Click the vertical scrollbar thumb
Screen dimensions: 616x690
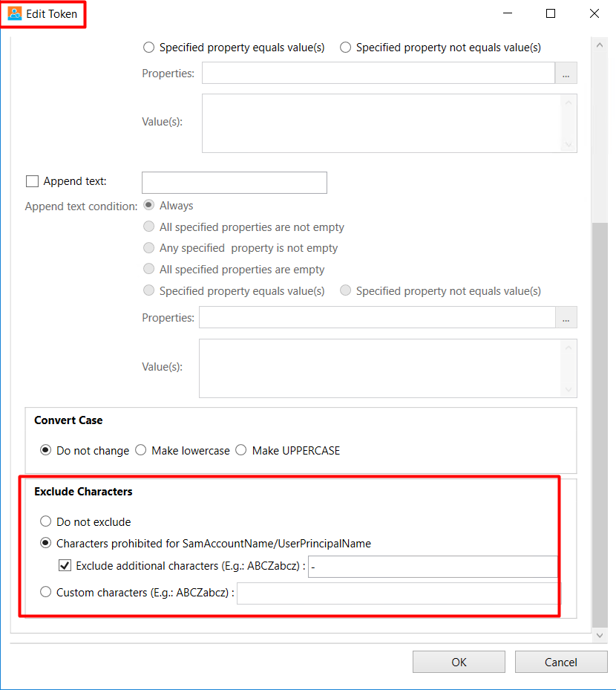pos(600,425)
